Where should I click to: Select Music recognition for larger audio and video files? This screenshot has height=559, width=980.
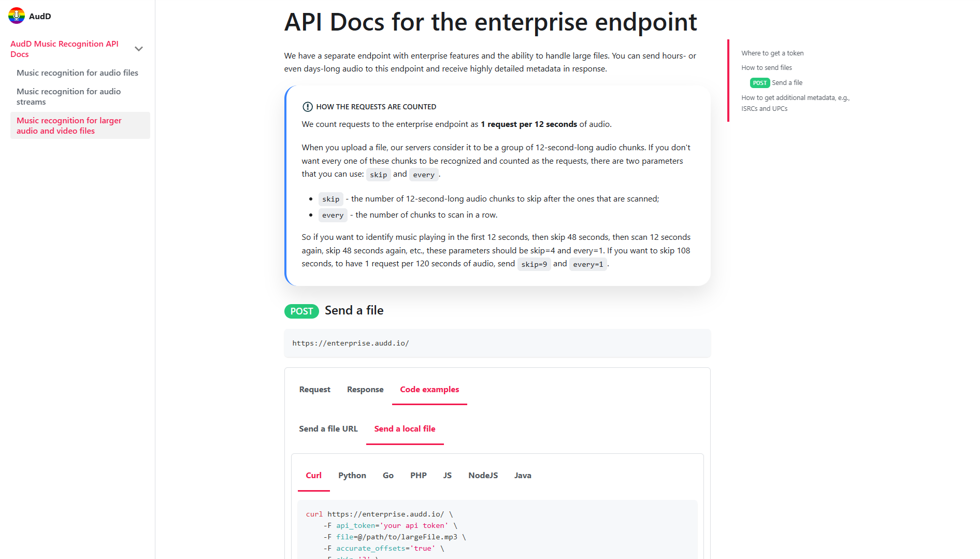[69, 125]
